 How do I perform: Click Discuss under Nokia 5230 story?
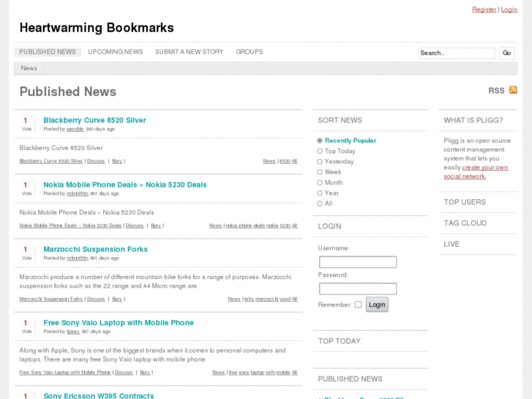coord(135,225)
